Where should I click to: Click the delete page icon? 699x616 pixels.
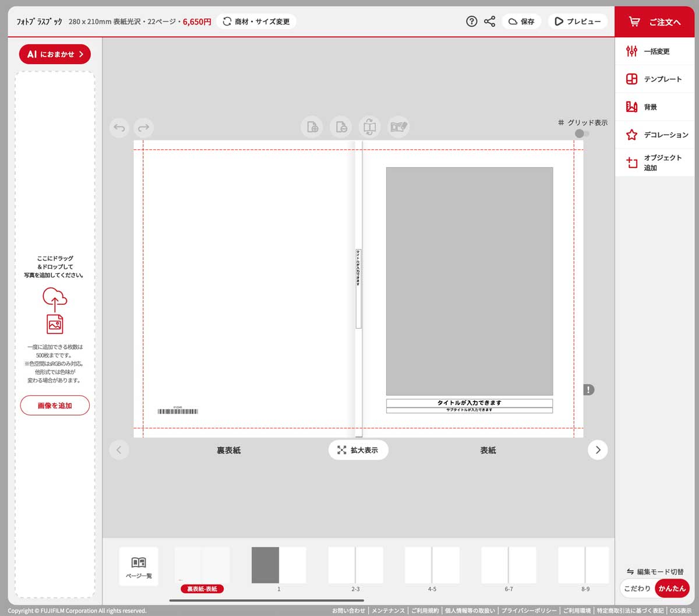341,127
